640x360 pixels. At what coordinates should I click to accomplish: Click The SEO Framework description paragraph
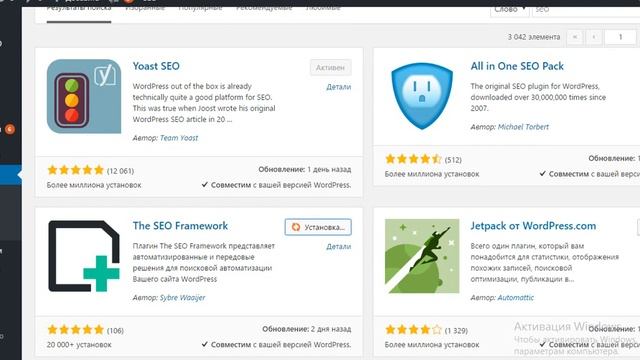tap(204, 262)
